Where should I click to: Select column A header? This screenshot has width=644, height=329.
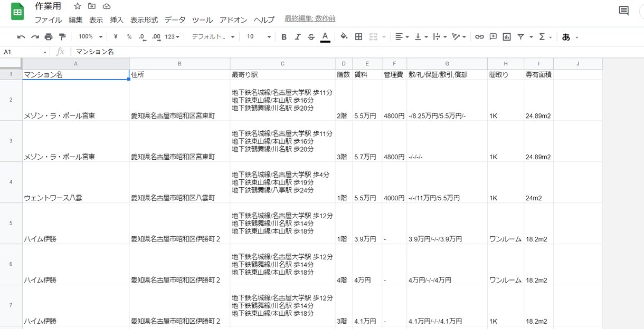pyautogui.click(x=75, y=64)
